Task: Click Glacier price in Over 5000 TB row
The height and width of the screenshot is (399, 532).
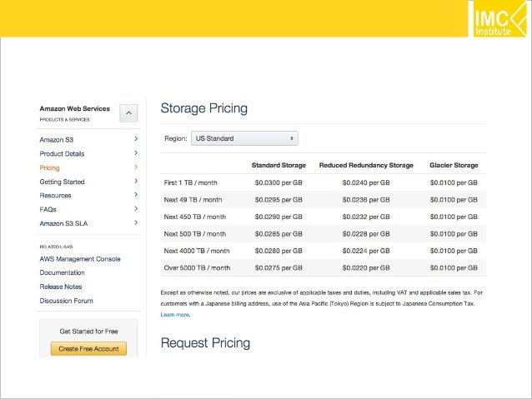Action: point(454,268)
